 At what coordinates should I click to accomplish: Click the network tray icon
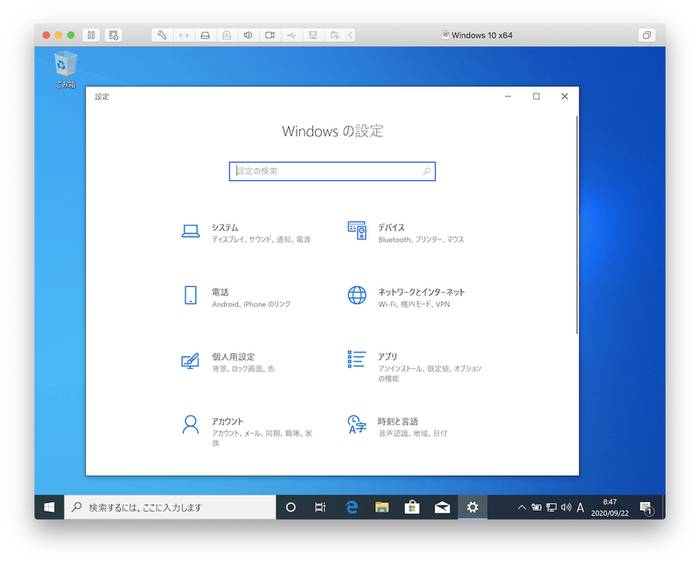coord(551,507)
